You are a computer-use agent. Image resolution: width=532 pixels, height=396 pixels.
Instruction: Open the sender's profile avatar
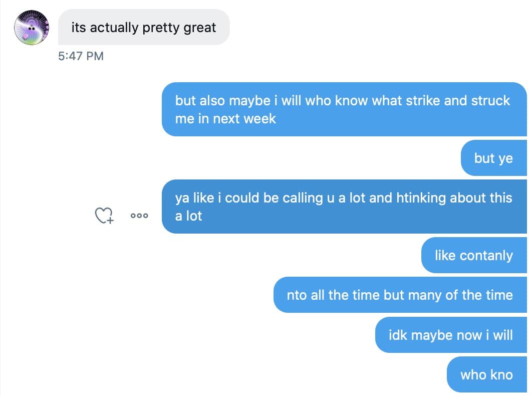[x=32, y=28]
